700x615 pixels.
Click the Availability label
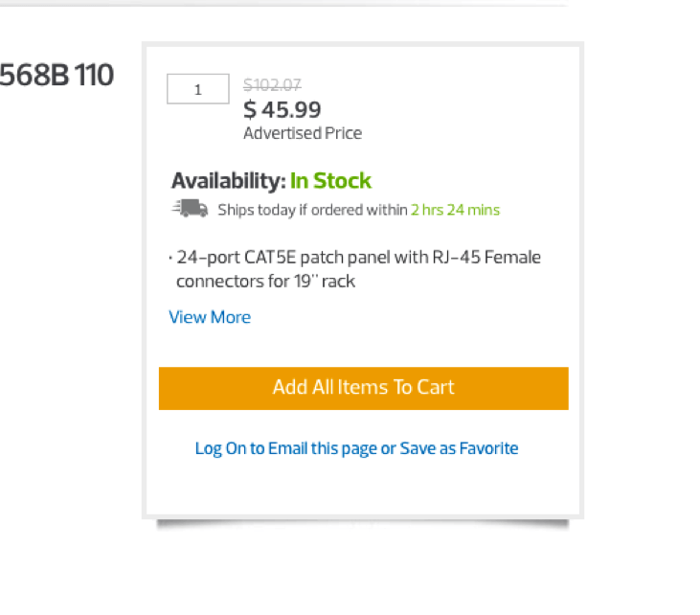point(229,181)
